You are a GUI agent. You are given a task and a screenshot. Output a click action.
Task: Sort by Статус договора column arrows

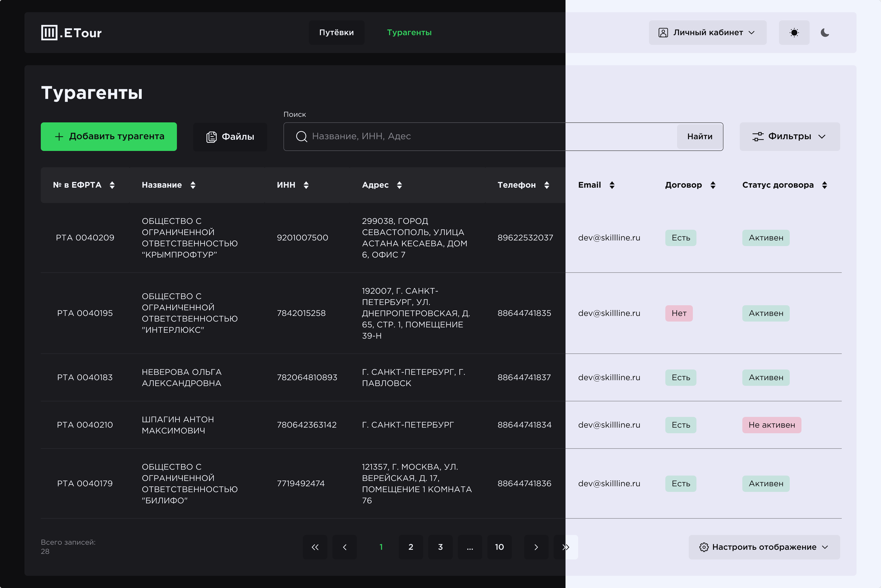824,185
